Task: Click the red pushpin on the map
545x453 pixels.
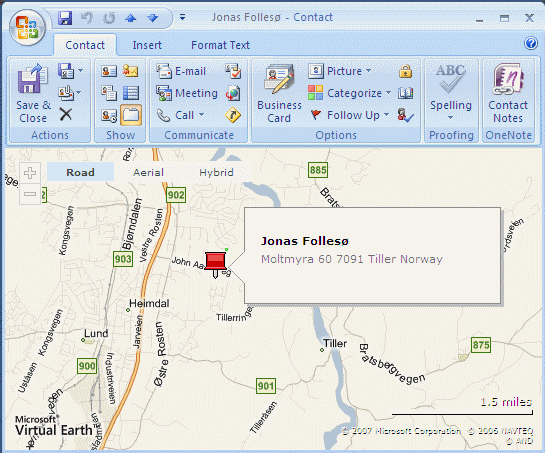Action: click(215, 264)
